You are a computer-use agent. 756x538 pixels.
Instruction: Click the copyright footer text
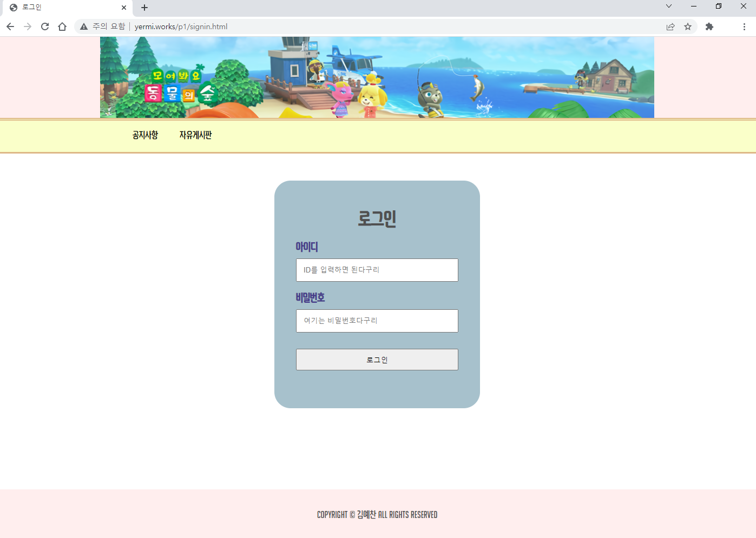pyautogui.click(x=377, y=515)
